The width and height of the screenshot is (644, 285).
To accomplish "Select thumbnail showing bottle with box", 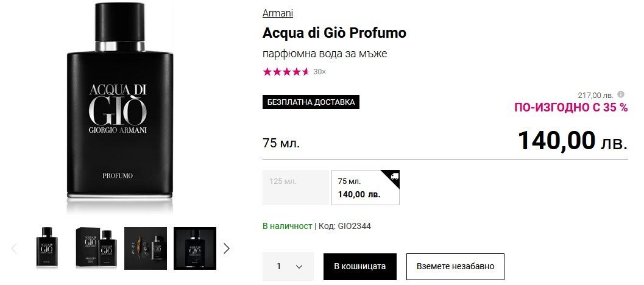I will [96, 248].
